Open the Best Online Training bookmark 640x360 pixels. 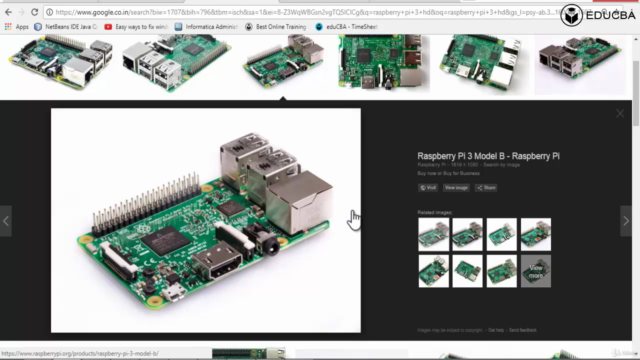point(276,27)
